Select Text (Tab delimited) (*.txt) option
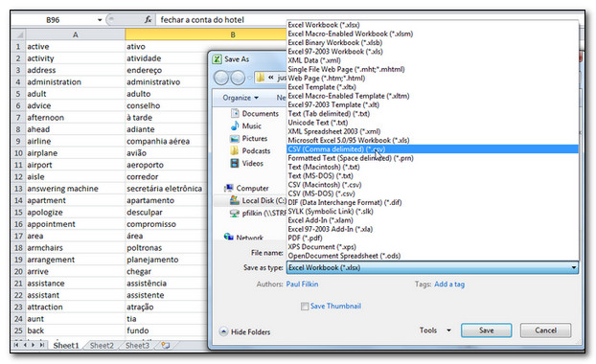The image size is (596, 364). 432,114
